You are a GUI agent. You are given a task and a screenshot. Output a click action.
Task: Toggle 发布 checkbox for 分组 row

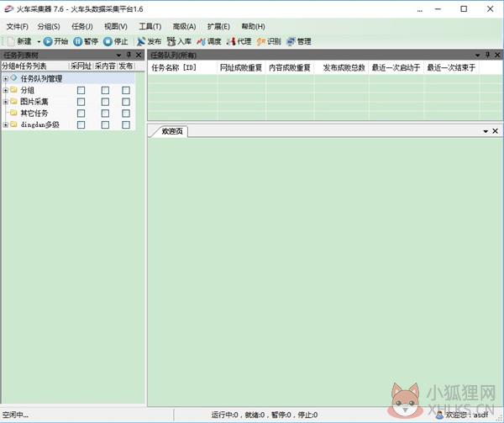[x=126, y=90]
